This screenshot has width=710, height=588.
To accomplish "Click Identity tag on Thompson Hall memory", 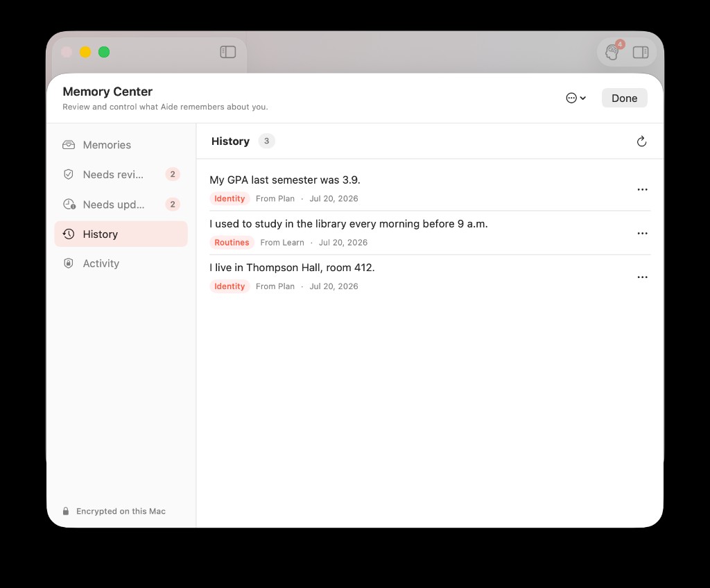I will pos(230,286).
